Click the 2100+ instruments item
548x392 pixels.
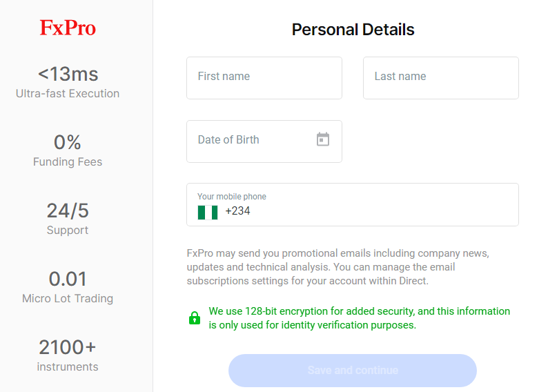pyautogui.click(x=68, y=355)
